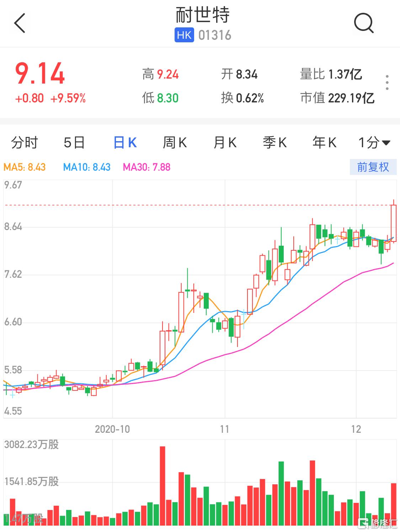Select the 周K tab
This screenshot has width=400, height=532.
coord(175,143)
